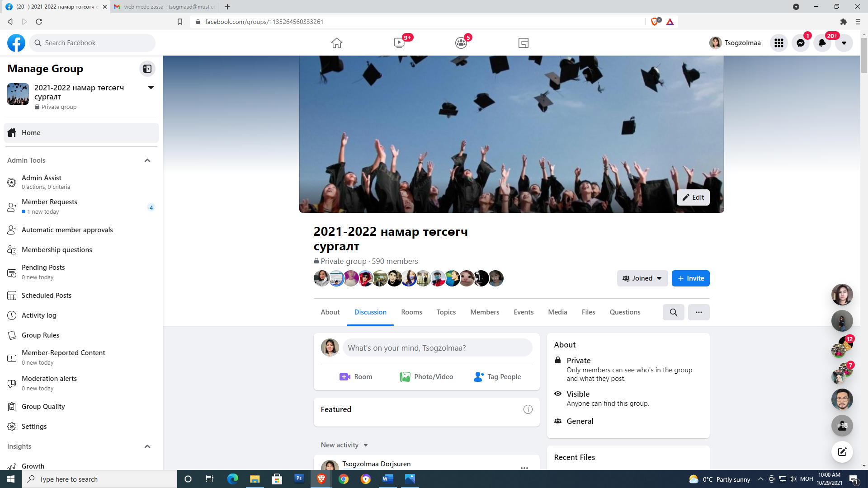Open the Facebook logo home link
Viewport: 868px width, 488px height.
point(16,43)
